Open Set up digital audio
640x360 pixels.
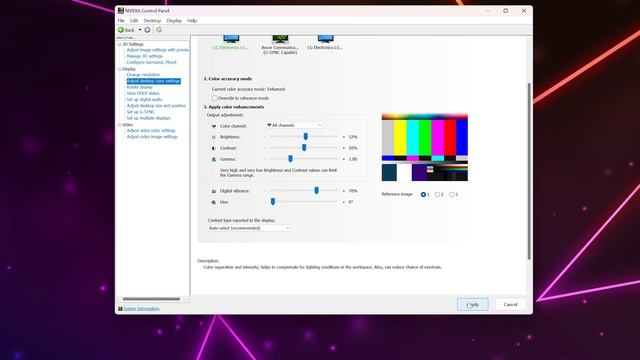[x=144, y=99]
